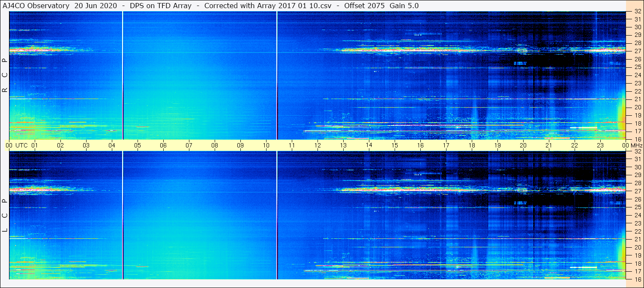644x288 pixels.
Task: Click the white vertical line near 04:30 UTC in LCP plot
Action: pyautogui.click(x=123, y=215)
